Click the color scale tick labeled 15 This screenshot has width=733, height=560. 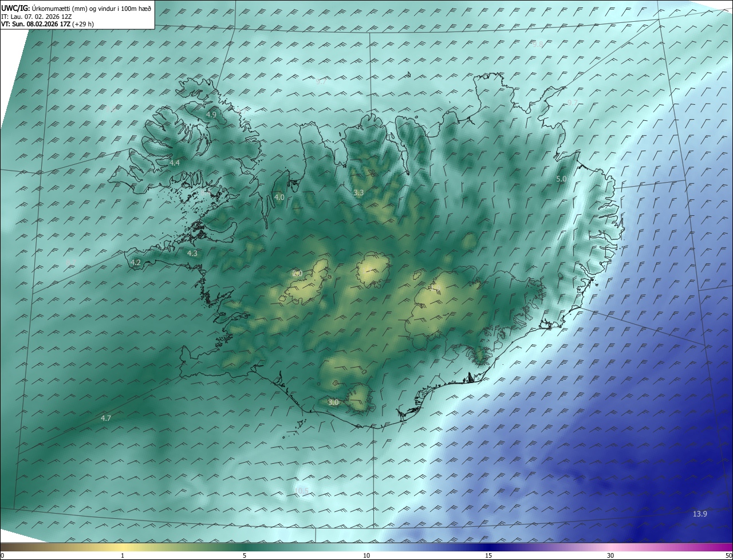(x=488, y=555)
